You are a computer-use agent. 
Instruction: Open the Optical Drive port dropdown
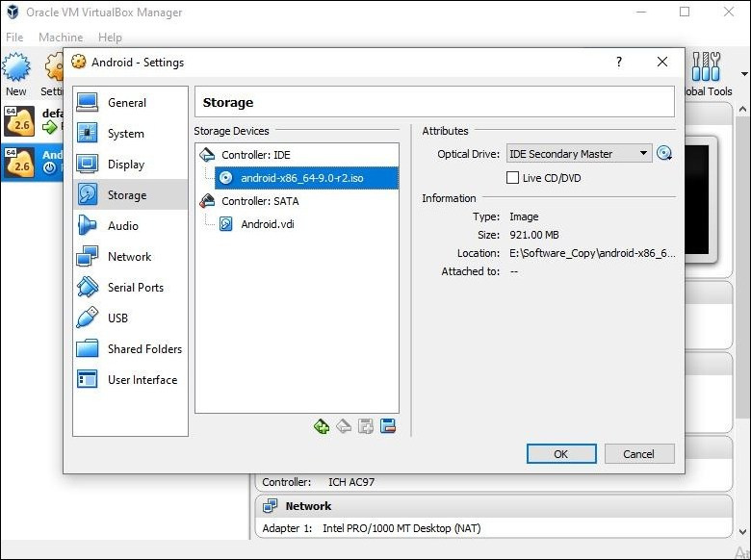(x=579, y=154)
